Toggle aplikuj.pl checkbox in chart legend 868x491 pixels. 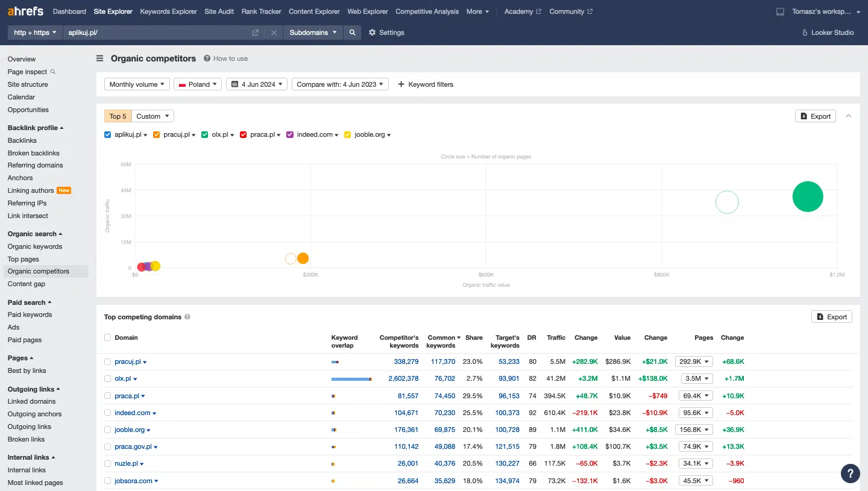[107, 134]
